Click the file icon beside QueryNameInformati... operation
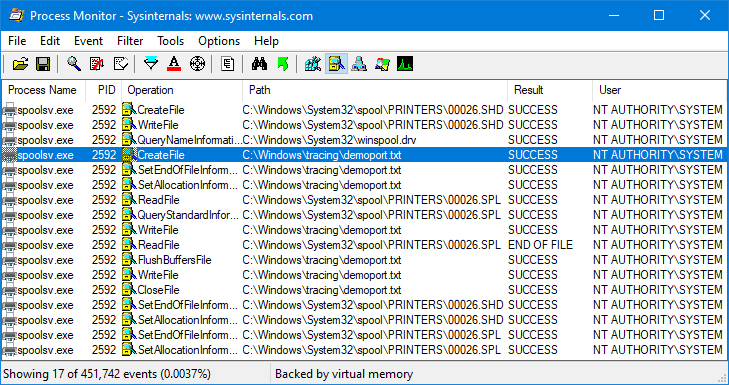The image size is (729, 385). (x=129, y=140)
